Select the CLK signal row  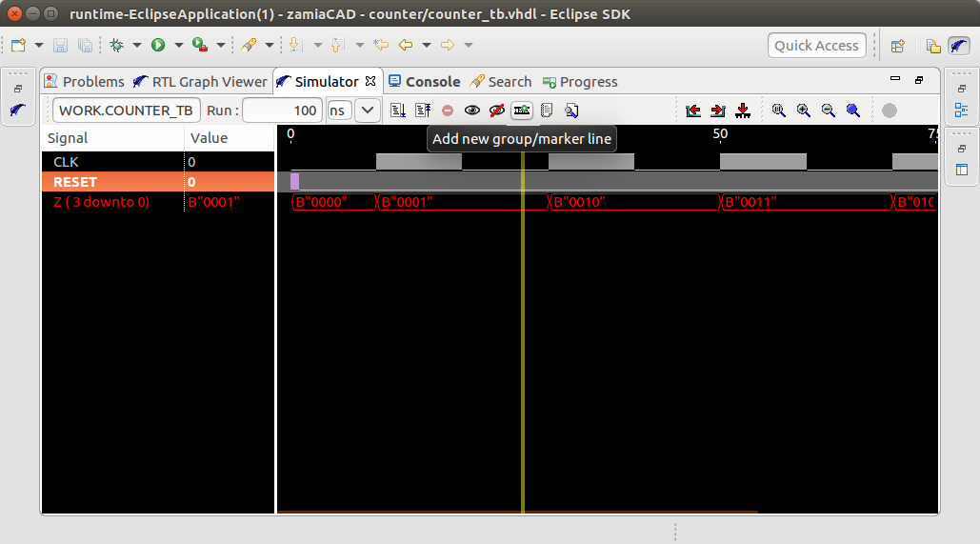click(157, 162)
